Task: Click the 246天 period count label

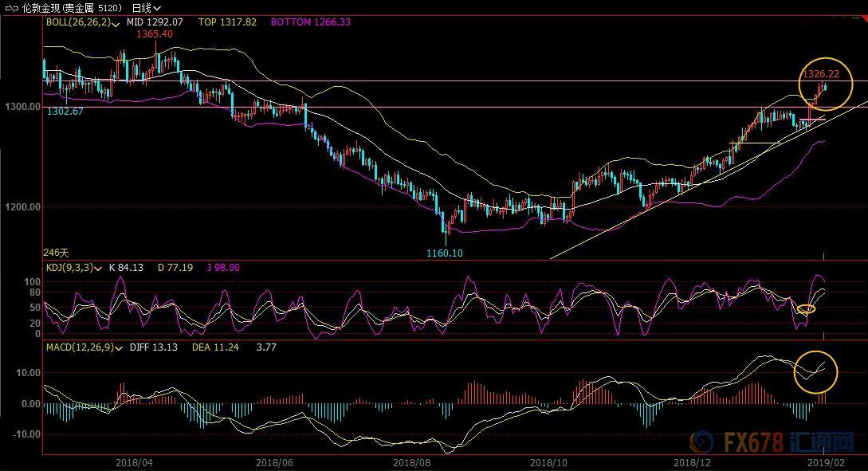Action: click(56, 253)
